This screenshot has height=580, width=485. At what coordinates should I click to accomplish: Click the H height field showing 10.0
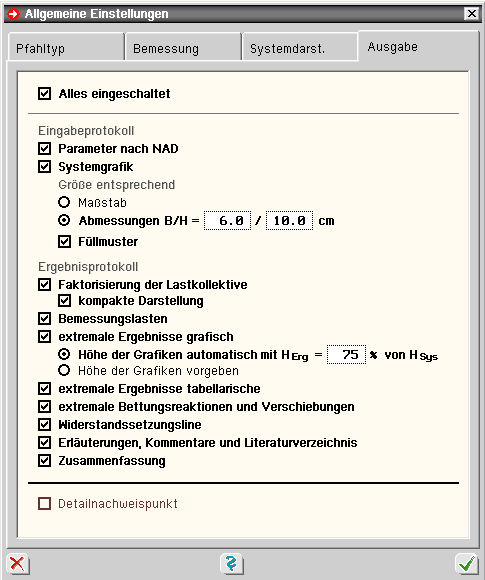tap(289, 220)
